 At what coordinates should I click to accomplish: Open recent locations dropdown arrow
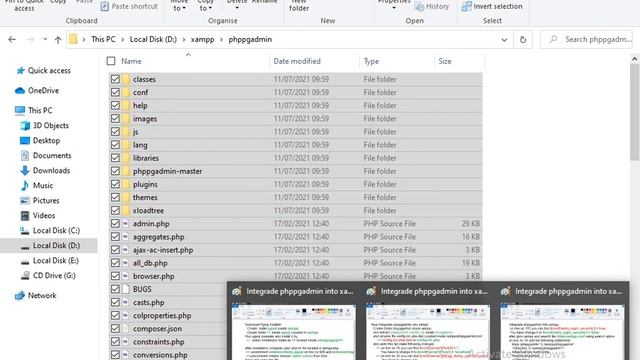pos(45,40)
